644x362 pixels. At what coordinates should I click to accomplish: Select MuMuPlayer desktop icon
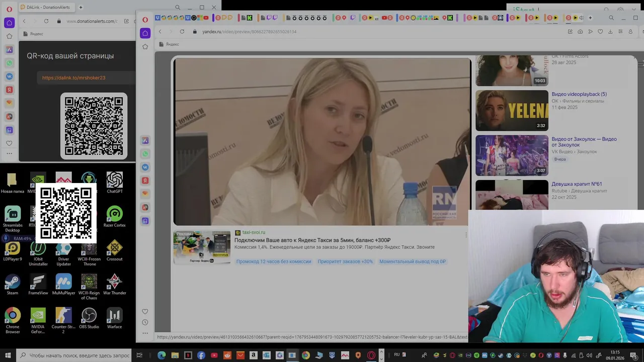63,284
